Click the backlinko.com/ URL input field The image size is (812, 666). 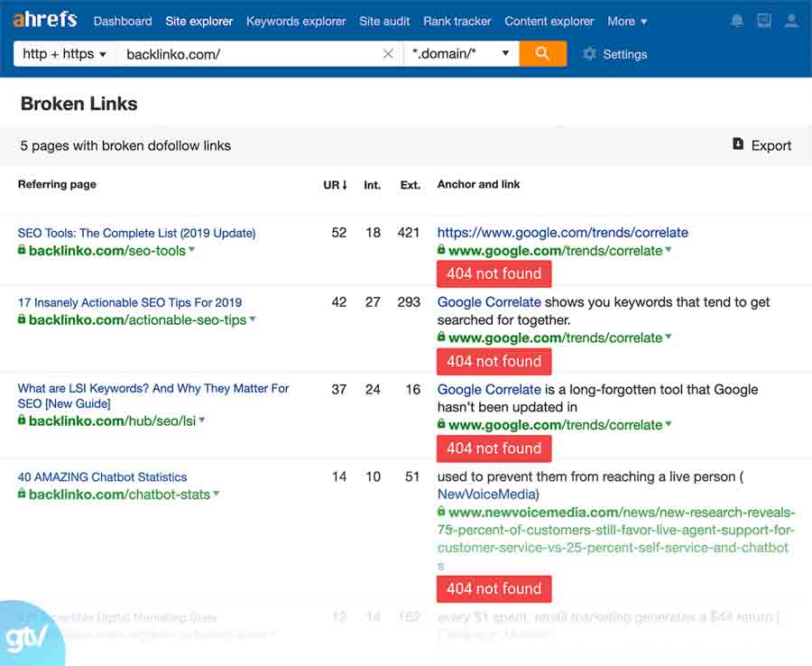(x=226, y=53)
